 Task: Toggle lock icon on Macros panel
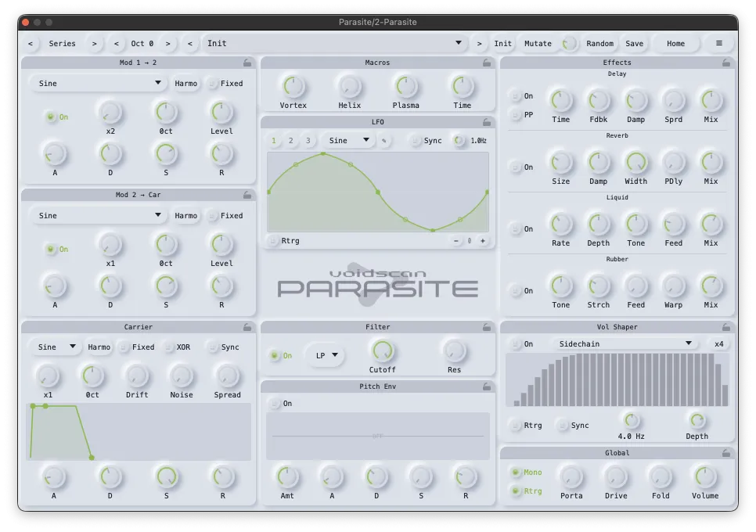(x=487, y=63)
